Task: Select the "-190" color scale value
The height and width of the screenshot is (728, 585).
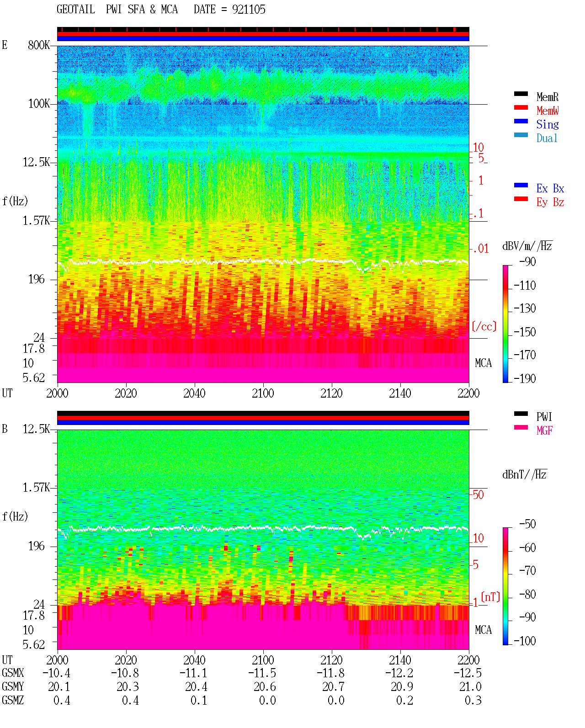Action: (x=525, y=378)
